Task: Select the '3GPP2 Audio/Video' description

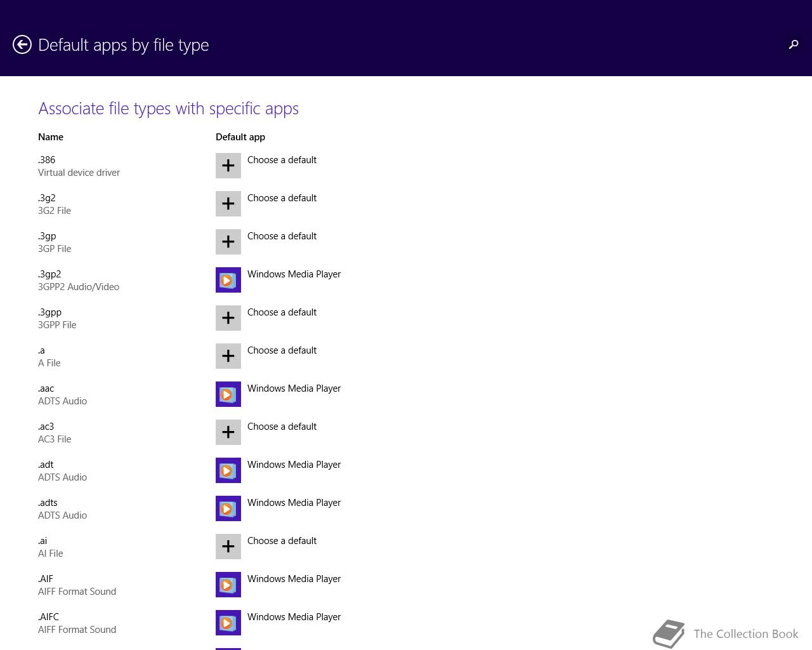Action: coord(79,287)
